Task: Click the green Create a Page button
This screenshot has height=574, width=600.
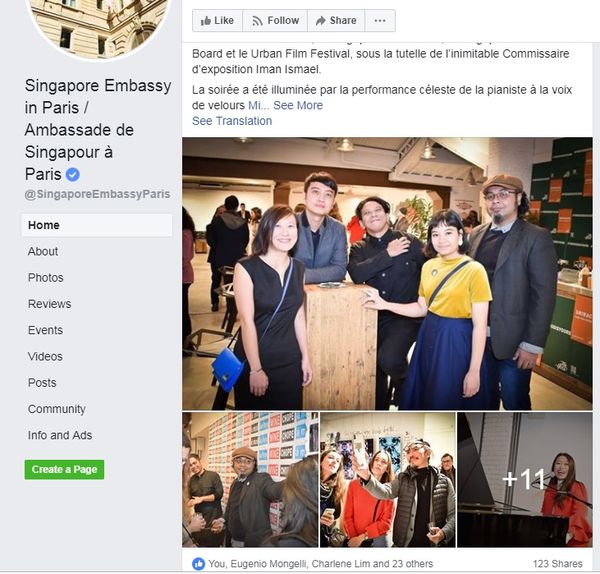Action: (x=64, y=470)
